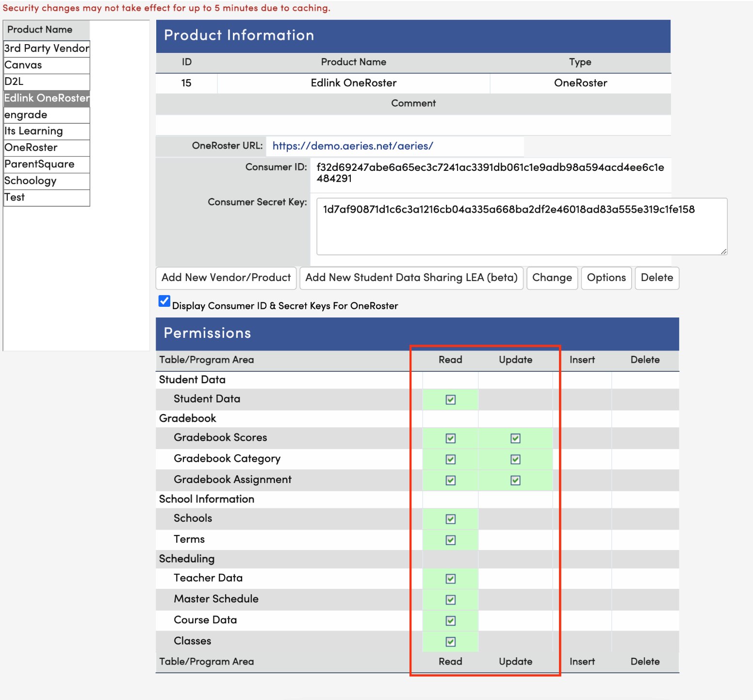Screen dimensions: 753x700
Task: Toggle Read checkbox for Master Schedule
Action: tap(451, 600)
